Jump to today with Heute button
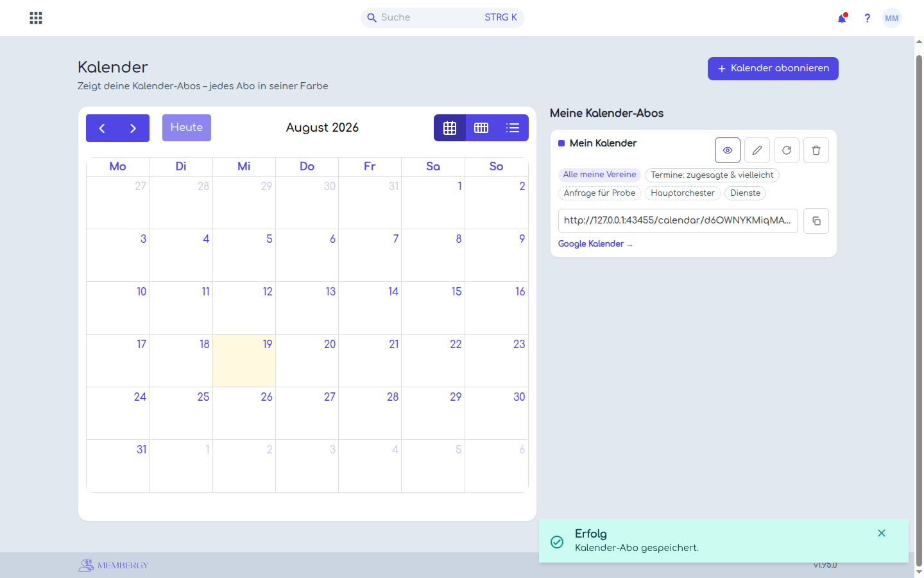This screenshot has height=578, width=924. coord(187,128)
